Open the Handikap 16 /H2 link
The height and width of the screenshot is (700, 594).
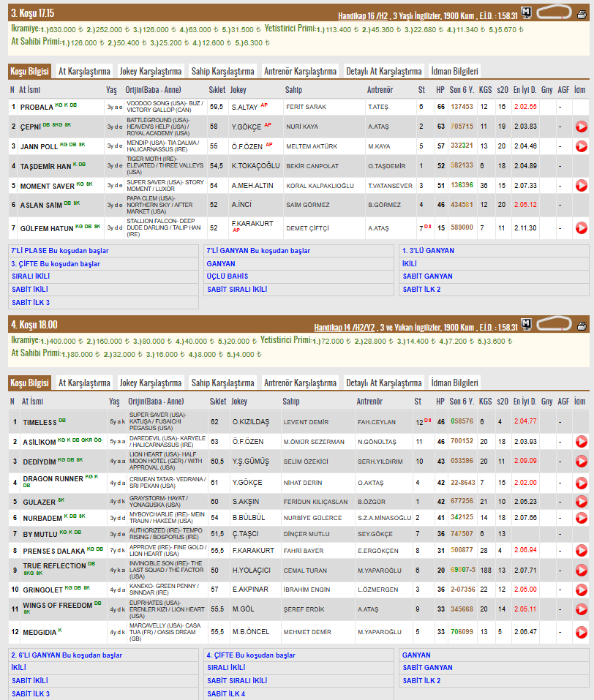(x=363, y=16)
